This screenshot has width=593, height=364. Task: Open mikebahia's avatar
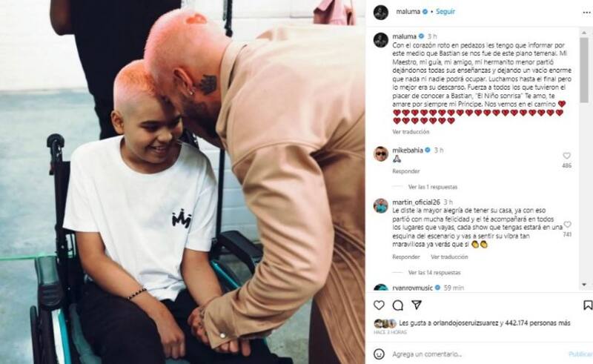[x=381, y=154]
